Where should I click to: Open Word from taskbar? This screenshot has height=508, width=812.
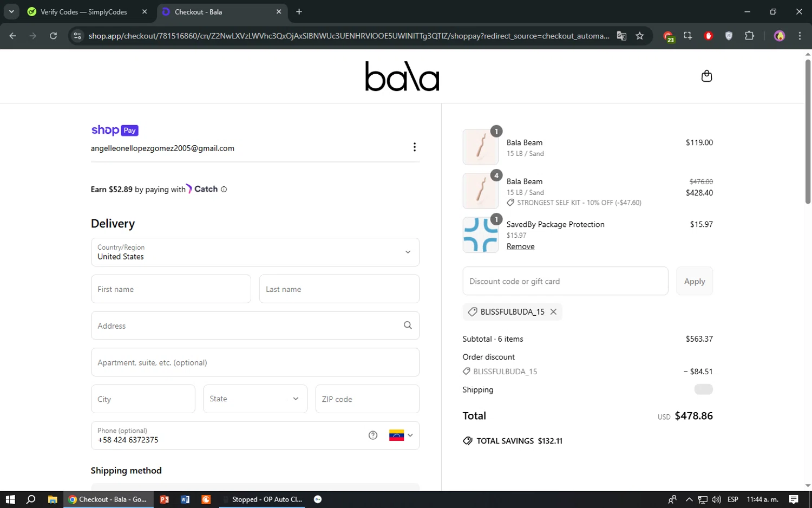click(185, 499)
